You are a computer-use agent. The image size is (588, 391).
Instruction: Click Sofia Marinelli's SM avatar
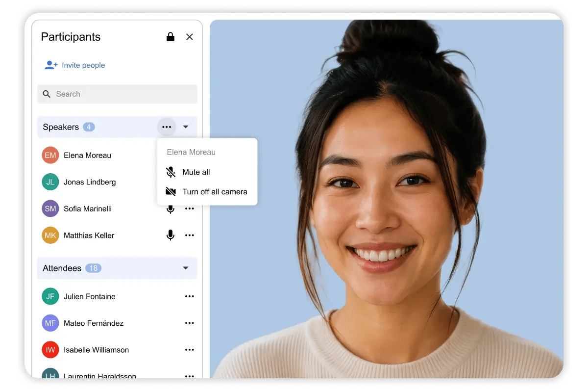pyautogui.click(x=50, y=209)
